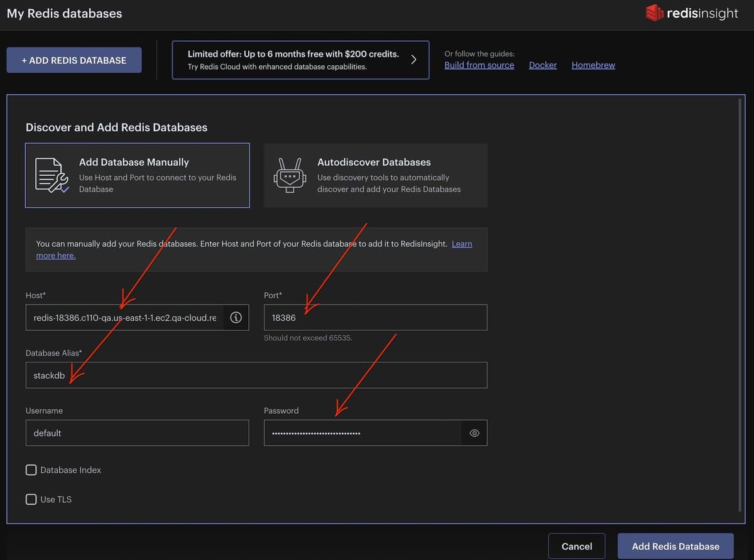The image size is (754, 560).
Task: Expand the limited offer banner chevron
Action: (413, 60)
